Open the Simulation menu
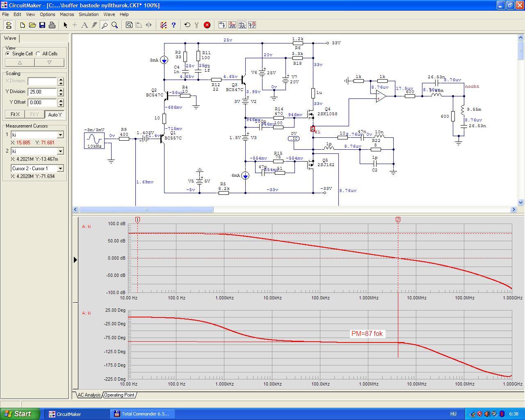525x420 pixels. click(89, 14)
